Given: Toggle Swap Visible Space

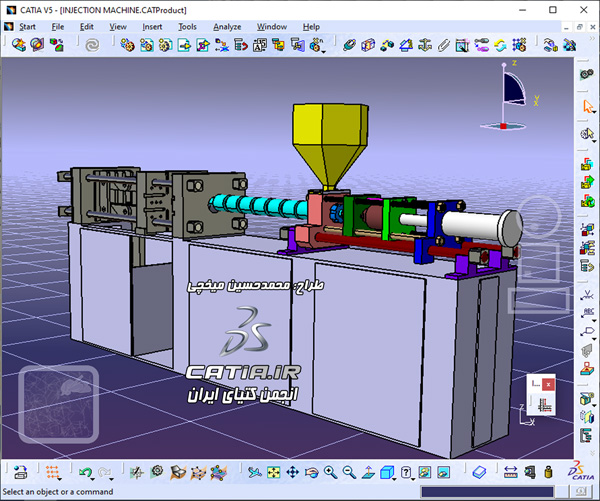Looking at the screenshot, I should tap(443, 472).
